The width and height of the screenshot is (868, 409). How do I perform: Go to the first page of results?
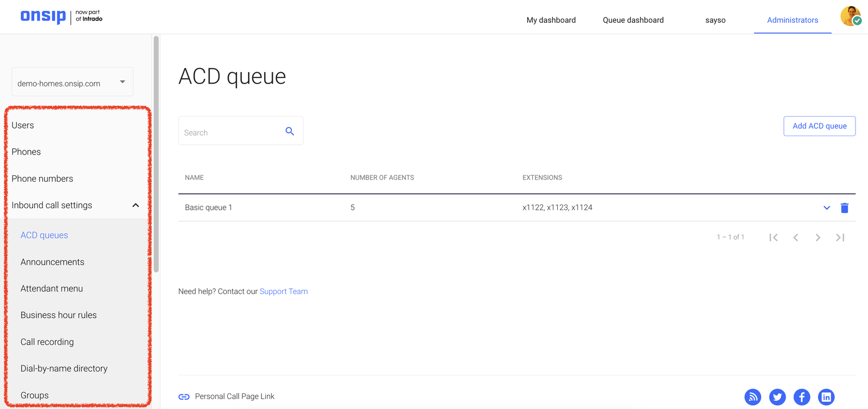774,238
